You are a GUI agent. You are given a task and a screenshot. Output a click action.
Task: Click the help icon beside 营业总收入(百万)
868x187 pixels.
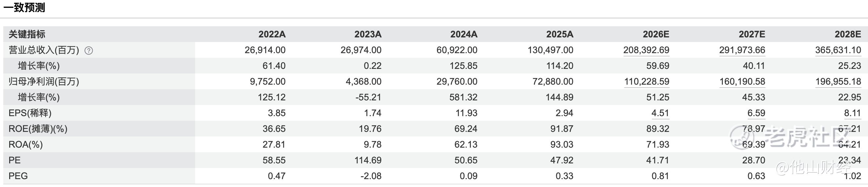tap(89, 51)
